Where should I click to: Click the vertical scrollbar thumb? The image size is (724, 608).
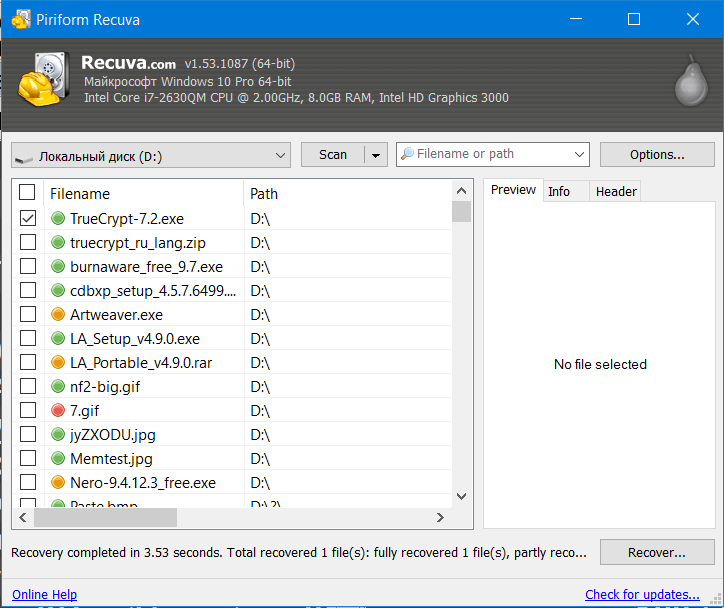(461, 212)
